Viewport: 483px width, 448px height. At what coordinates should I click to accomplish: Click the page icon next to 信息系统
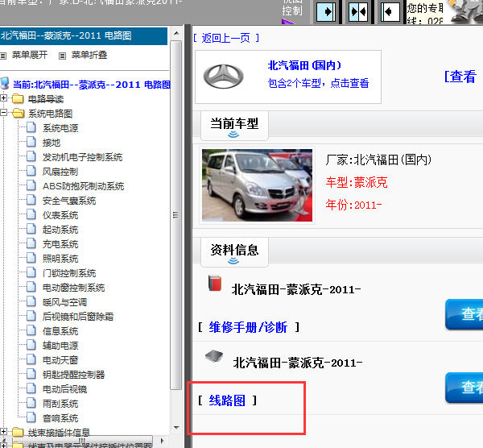31,330
